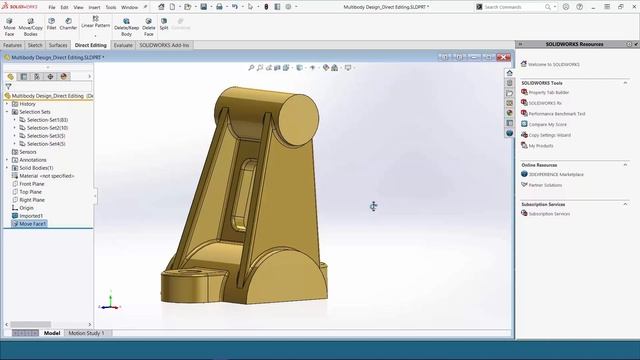Image resolution: width=640 pixels, height=360 pixels.
Task: Click the Zoom to Area icon
Action: pyautogui.click(x=260, y=68)
